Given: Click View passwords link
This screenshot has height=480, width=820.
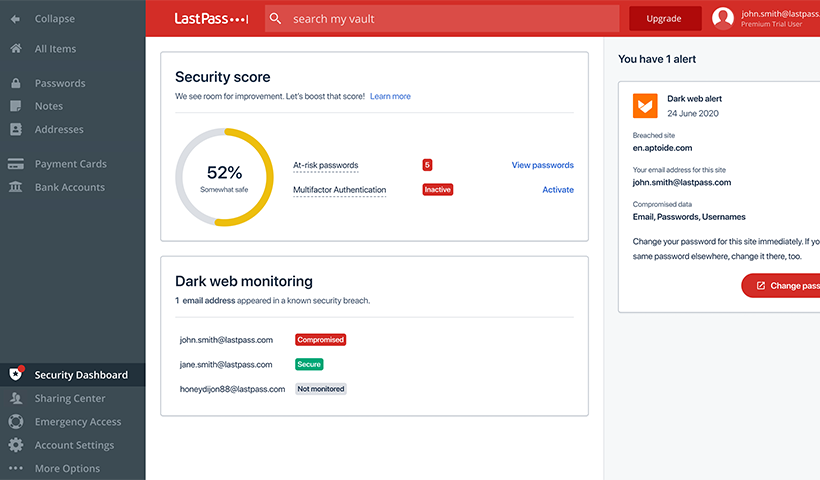Looking at the screenshot, I should coord(542,165).
